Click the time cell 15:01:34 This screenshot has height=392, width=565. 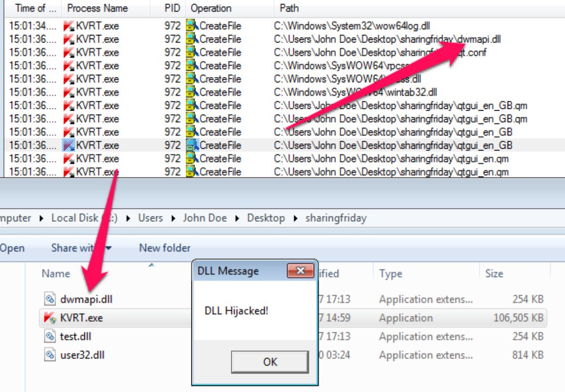(x=32, y=25)
